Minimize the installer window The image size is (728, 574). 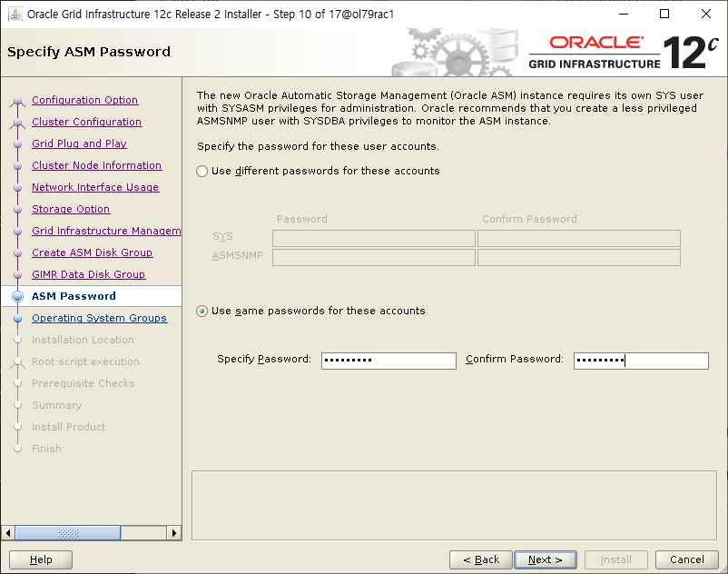click(x=624, y=14)
